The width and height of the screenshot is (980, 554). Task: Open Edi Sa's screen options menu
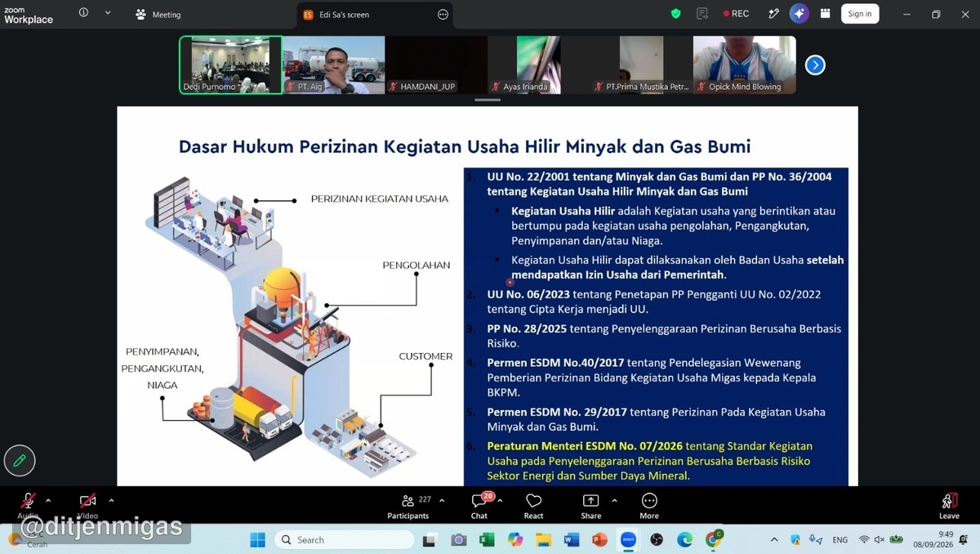coord(443,15)
